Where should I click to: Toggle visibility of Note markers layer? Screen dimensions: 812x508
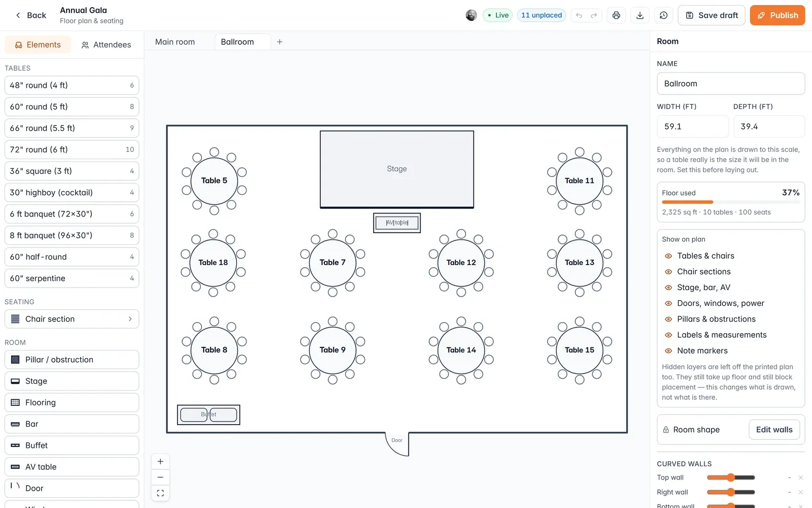668,351
